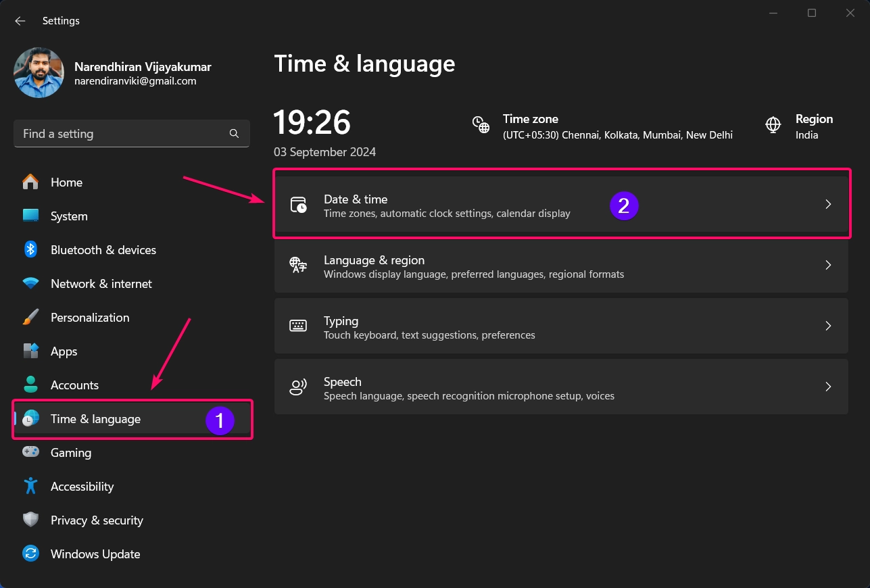Open Personalization settings
The width and height of the screenshot is (870, 588).
point(132,318)
